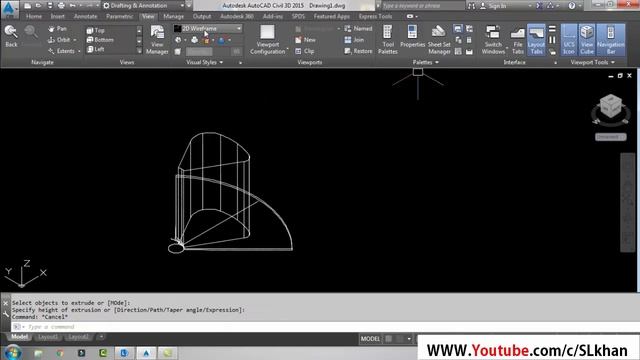Click the MODEL status bar button
The width and height of the screenshot is (640, 360).
point(370,339)
